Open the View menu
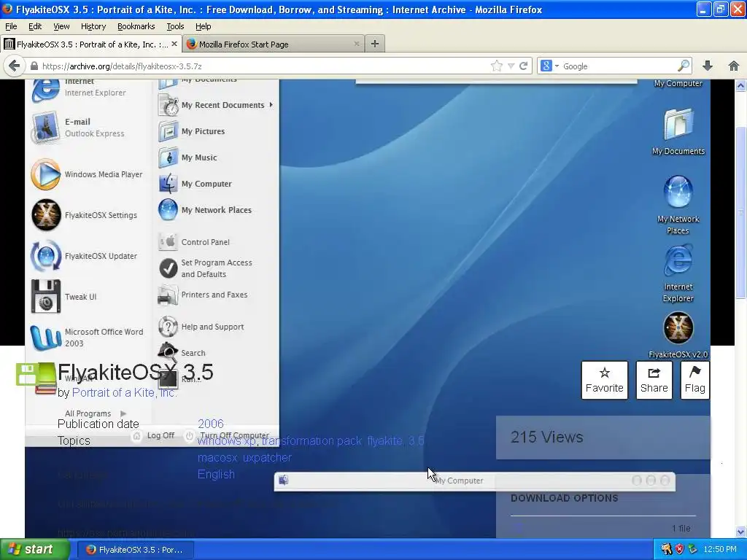The height and width of the screenshot is (560, 747). [x=61, y=26]
